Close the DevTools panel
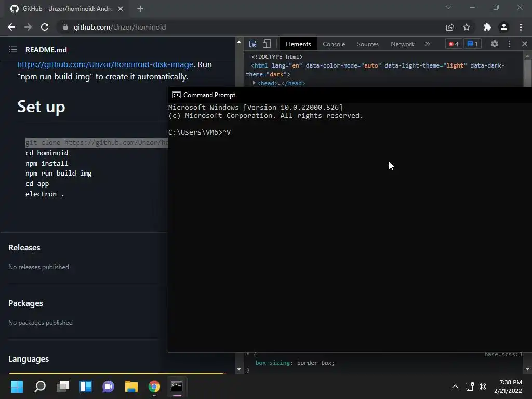The height and width of the screenshot is (399, 532). tap(525, 44)
